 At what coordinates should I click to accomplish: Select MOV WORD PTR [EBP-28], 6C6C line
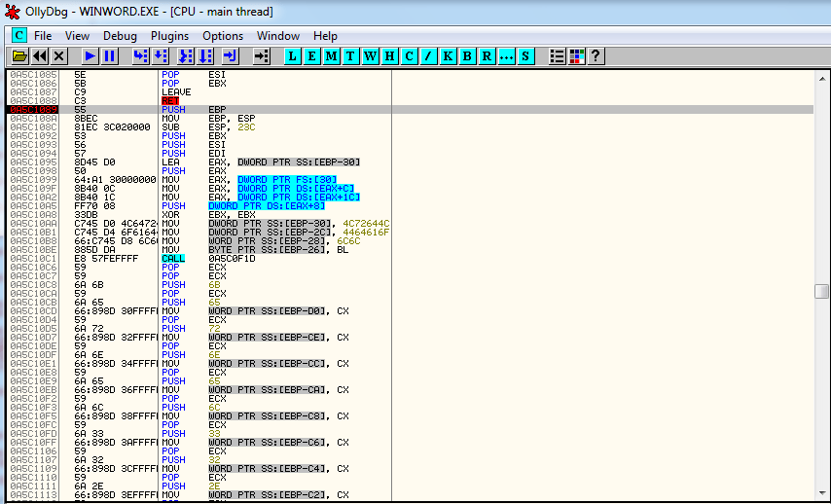coord(412,241)
